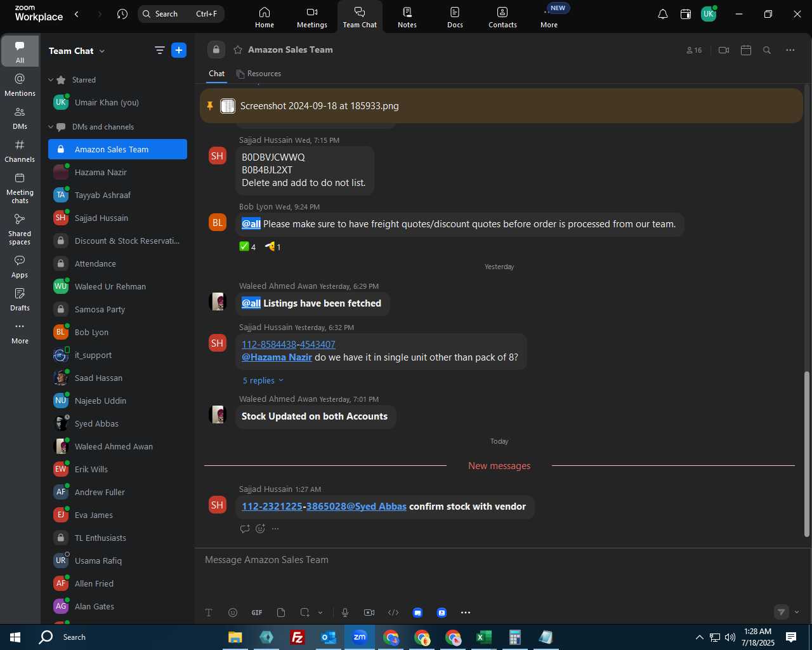Star the Amazon Sales Team channel
812x650 pixels.
click(x=238, y=50)
